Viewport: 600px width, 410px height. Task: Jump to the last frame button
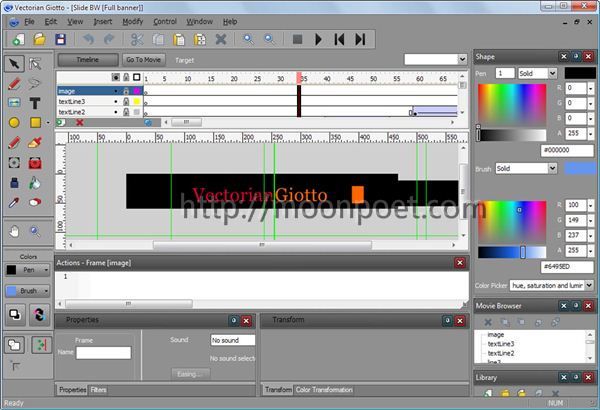(360, 39)
